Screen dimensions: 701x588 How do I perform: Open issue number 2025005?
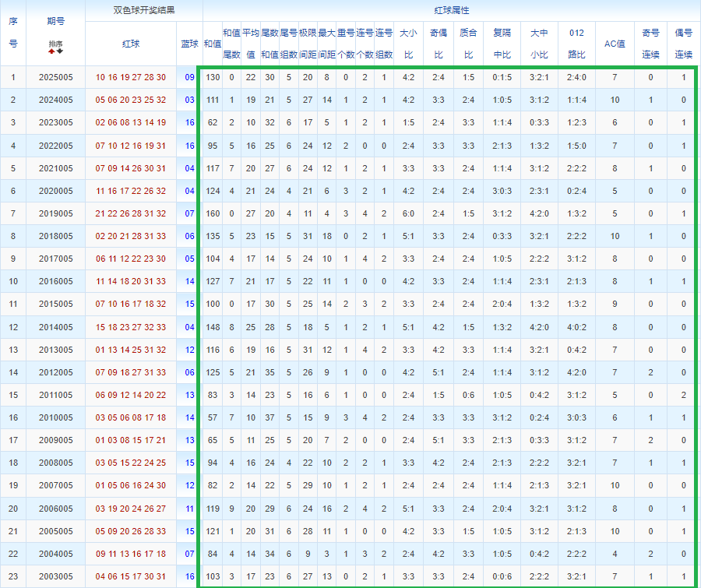click(x=55, y=78)
